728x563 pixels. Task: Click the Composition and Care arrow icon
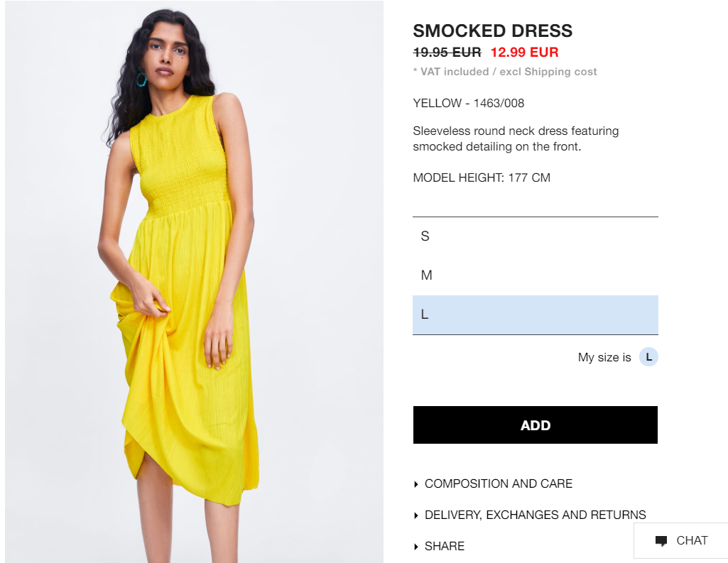pos(416,484)
